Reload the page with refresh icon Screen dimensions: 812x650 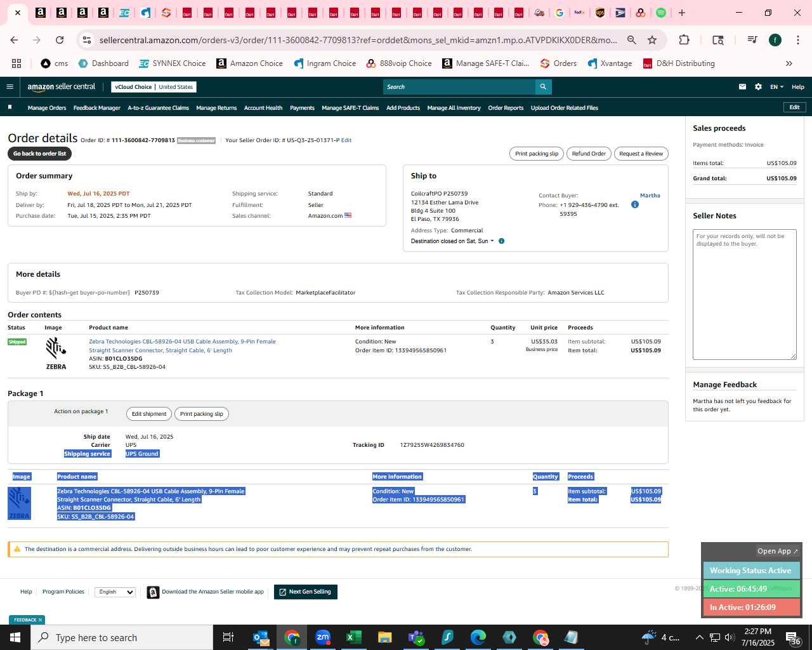60,40
